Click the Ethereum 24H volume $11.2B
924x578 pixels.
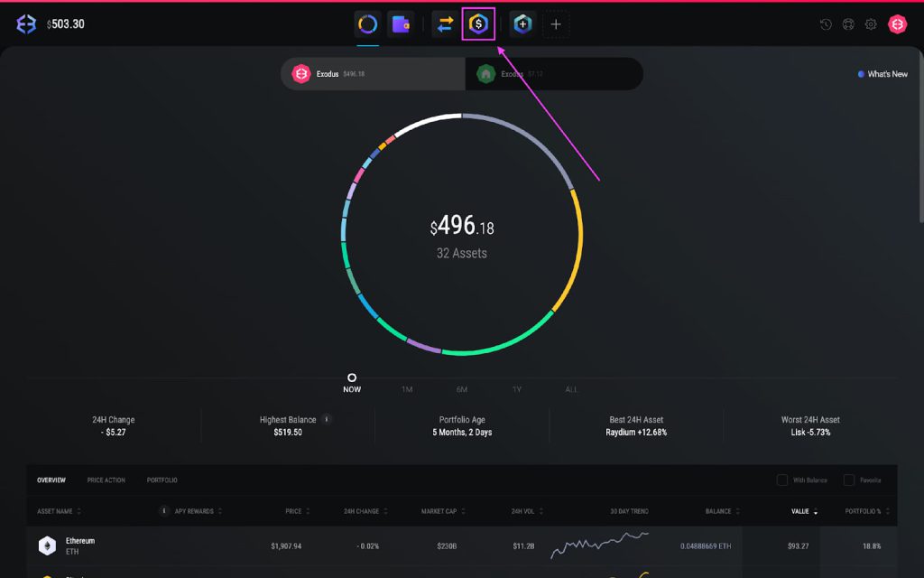pyautogui.click(x=523, y=546)
